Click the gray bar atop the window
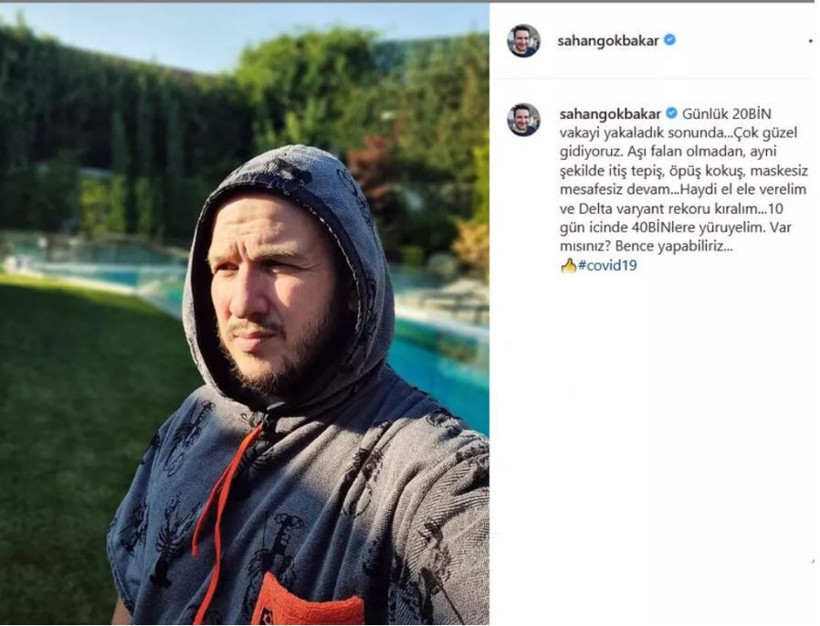 pos(410,2)
